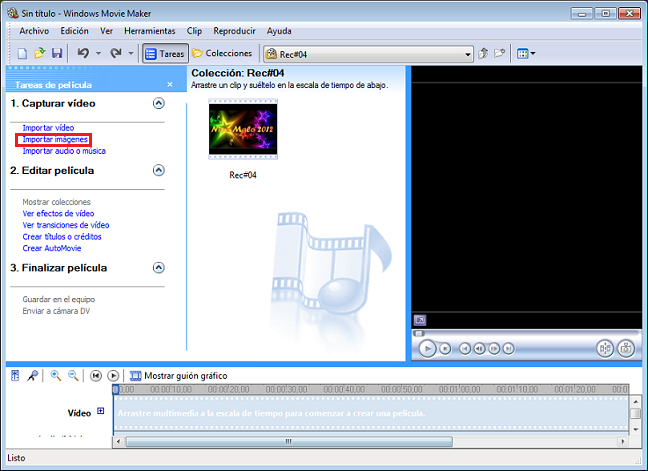Collapse the Capturar vídeo section
The width and height of the screenshot is (648, 471).
159,103
